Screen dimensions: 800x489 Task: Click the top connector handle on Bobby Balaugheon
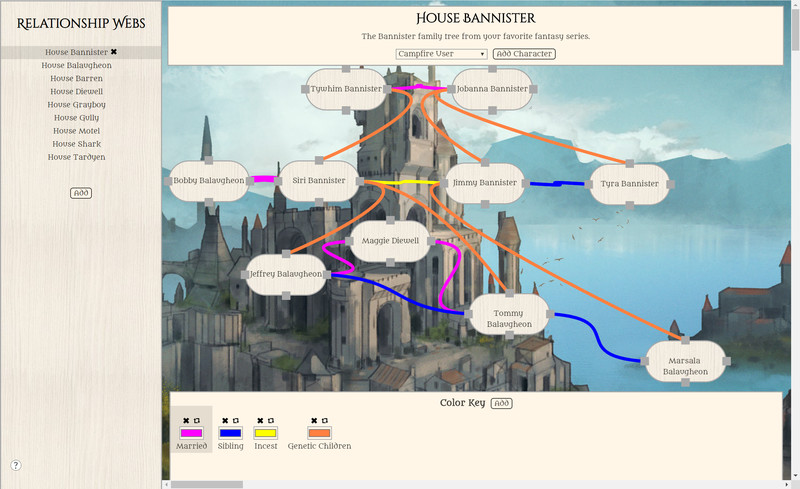pyautogui.click(x=209, y=160)
